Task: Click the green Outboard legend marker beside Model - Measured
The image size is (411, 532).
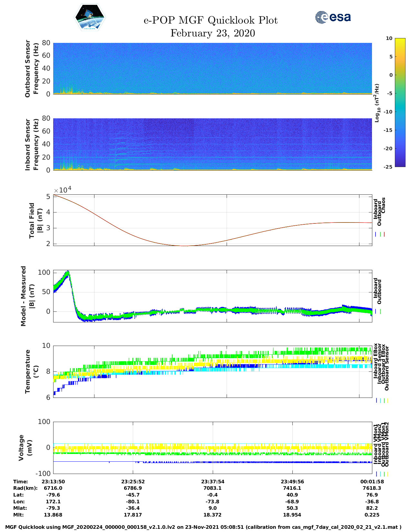Action: 380,311
